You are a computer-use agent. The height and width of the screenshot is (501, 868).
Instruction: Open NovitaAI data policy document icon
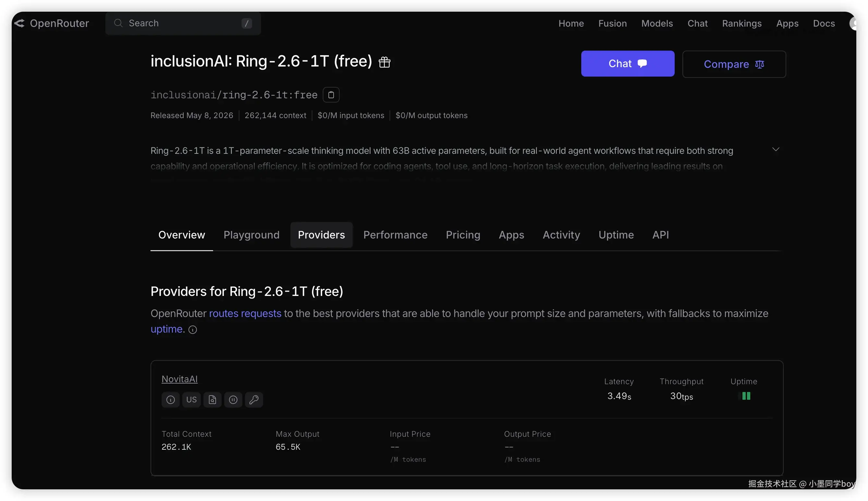coord(212,399)
